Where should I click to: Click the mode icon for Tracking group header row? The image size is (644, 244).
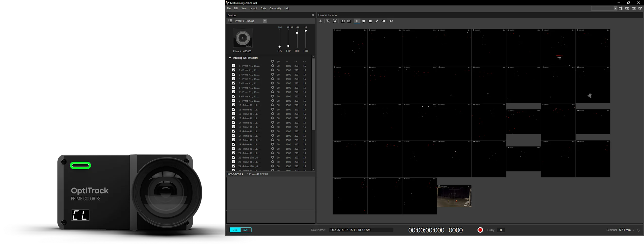272,61
